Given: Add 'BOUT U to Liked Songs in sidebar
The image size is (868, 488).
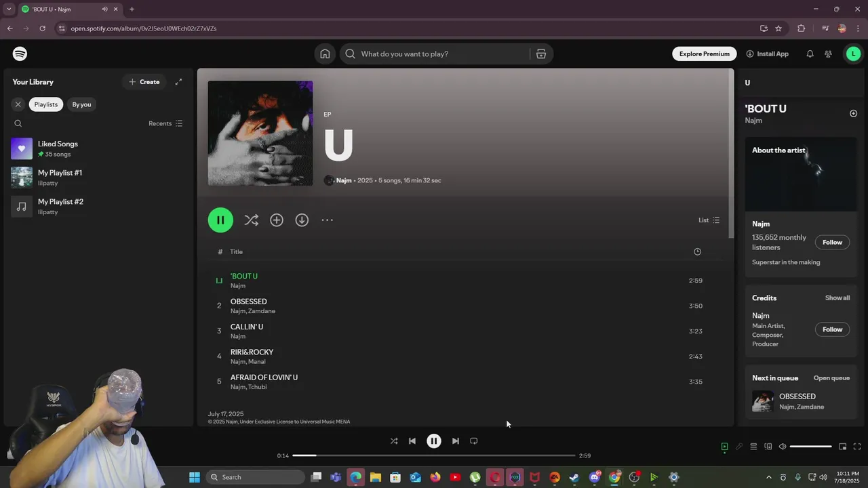Looking at the screenshot, I should [x=853, y=113].
